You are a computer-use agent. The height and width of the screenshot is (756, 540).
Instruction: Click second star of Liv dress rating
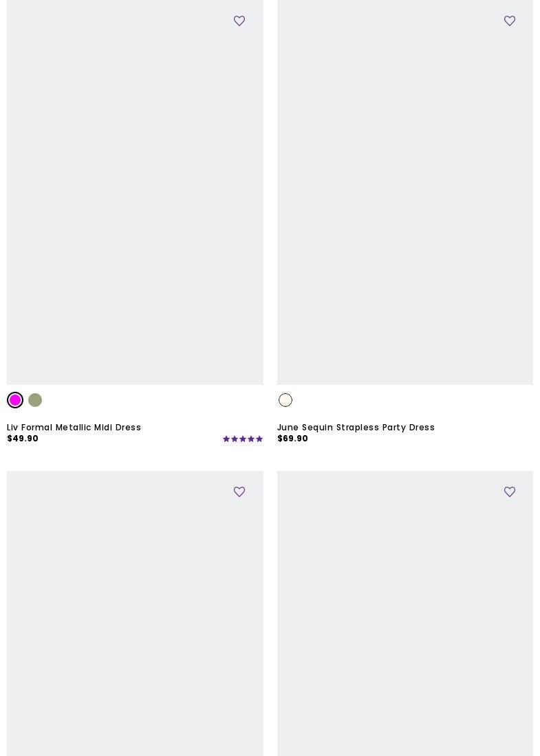click(x=235, y=439)
